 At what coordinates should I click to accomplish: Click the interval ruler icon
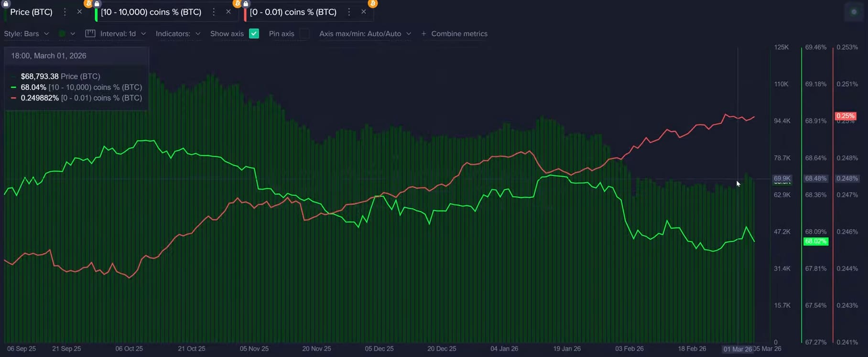[90, 33]
